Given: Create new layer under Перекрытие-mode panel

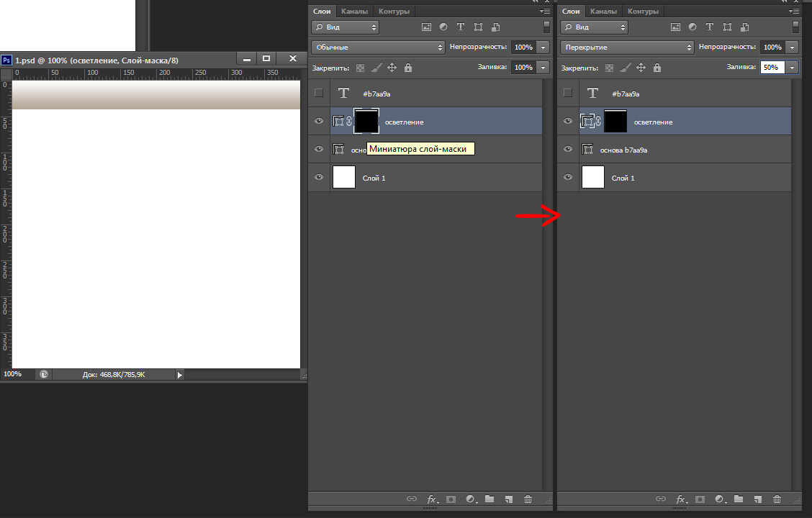Looking at the screenshot, I should [757, 499].
